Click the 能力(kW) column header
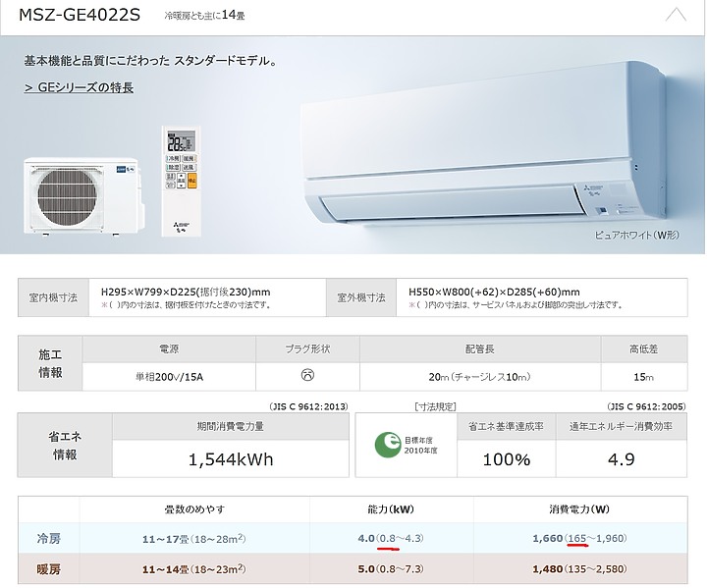 tap(391, 509)
